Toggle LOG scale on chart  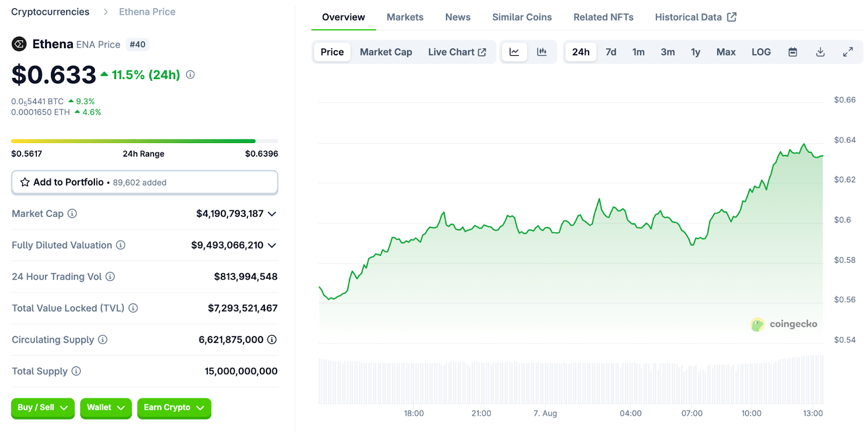pos(761,52)
